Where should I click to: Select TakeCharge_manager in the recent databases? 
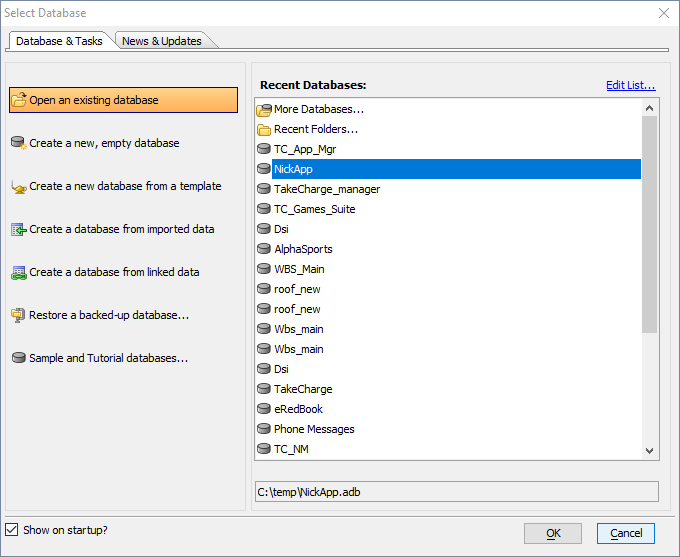326,189
